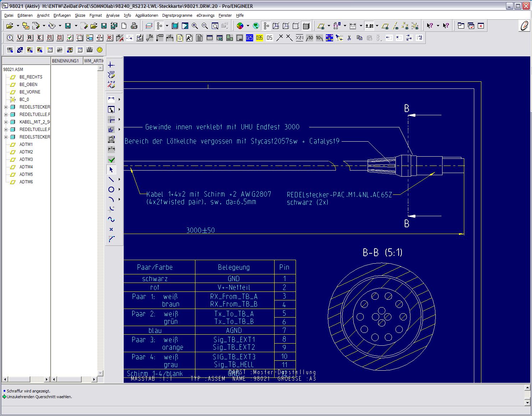Expand the KABEL_MIT_2 tree node
The height and width of the screenshot is (416, 532).
point(6,122)
